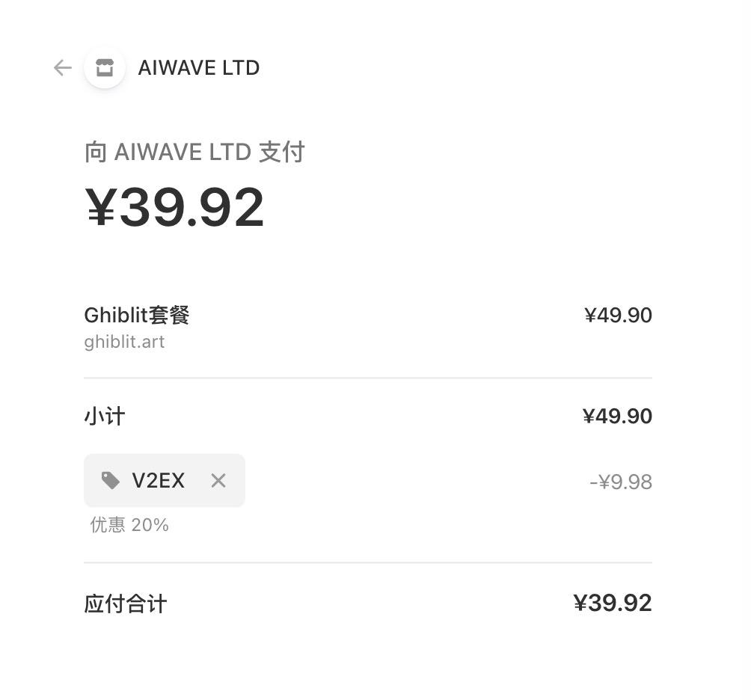Click the ¥ symbol of the large amount
The width and height of the screenshot is (751, 700).
[x=100, y=207]
